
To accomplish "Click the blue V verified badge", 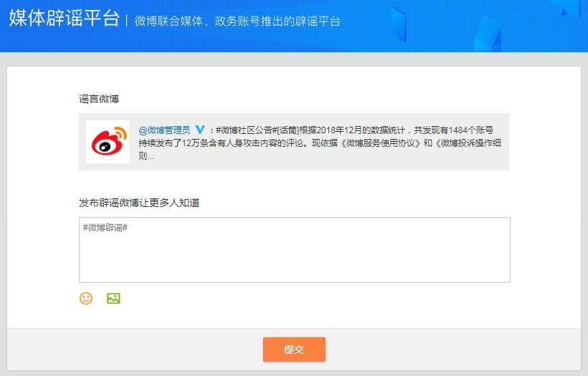I will (200, 130).
